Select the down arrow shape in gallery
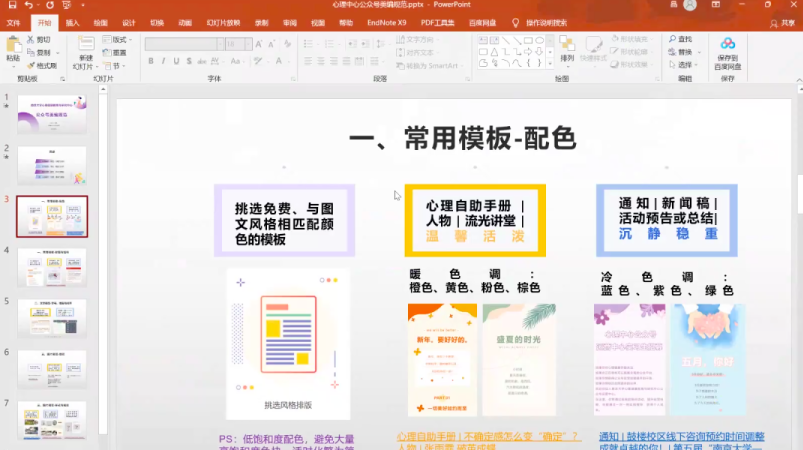 click(539, 52)
